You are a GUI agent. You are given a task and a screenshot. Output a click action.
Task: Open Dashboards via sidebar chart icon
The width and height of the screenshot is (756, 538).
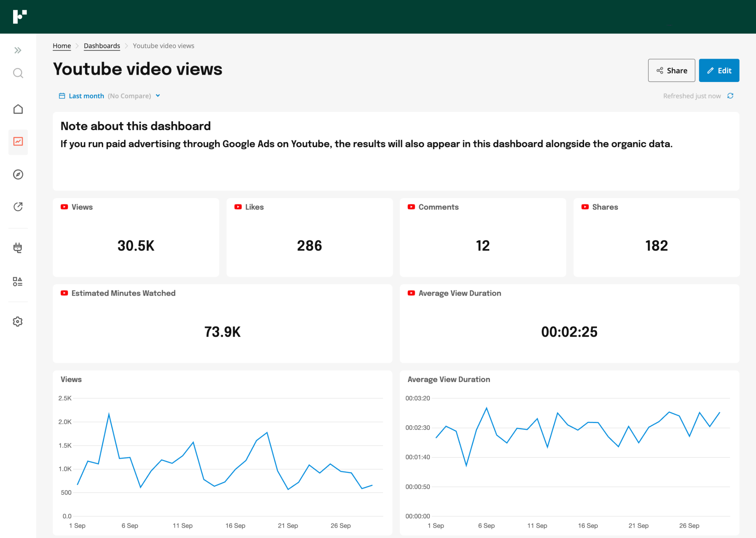[18, 142]
